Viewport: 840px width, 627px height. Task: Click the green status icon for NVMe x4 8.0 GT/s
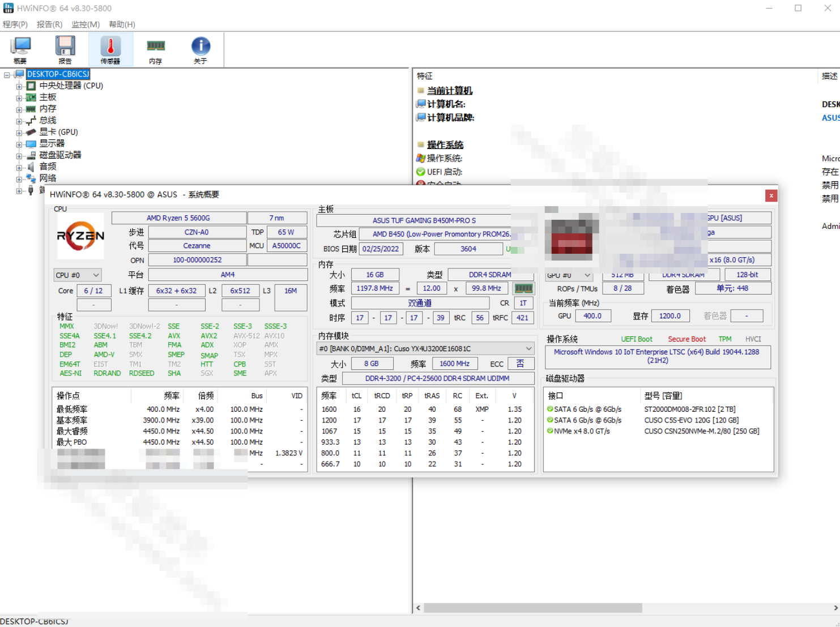550,431
